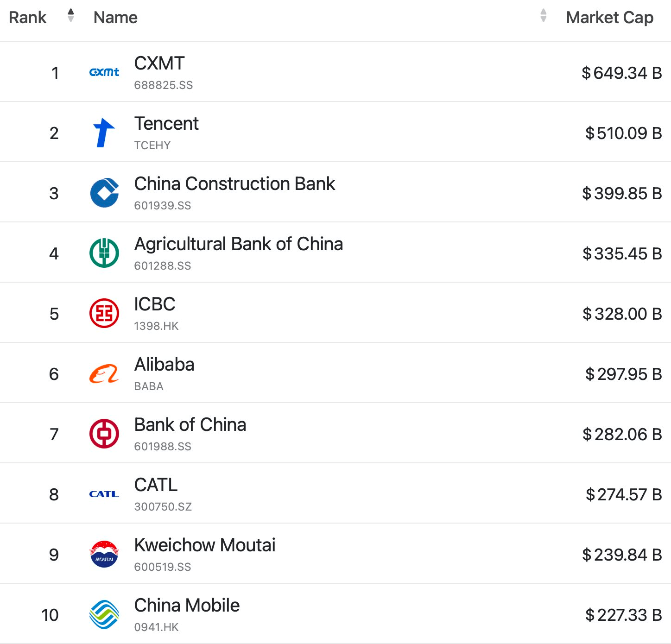This screenshot has height=644, width=671.
Task: Click rank number 9 for Kweichow Moutai
Action: [x=54, y=555]
